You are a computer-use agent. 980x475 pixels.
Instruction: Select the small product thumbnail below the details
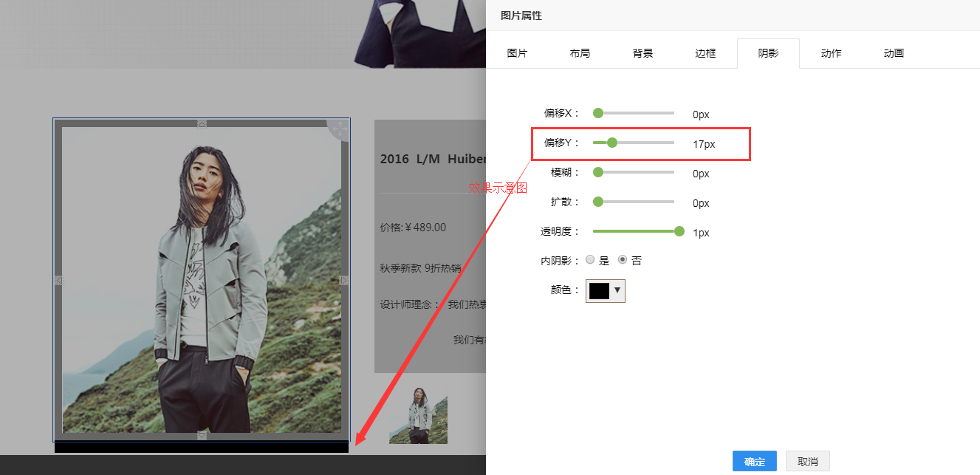click(418, 414)
